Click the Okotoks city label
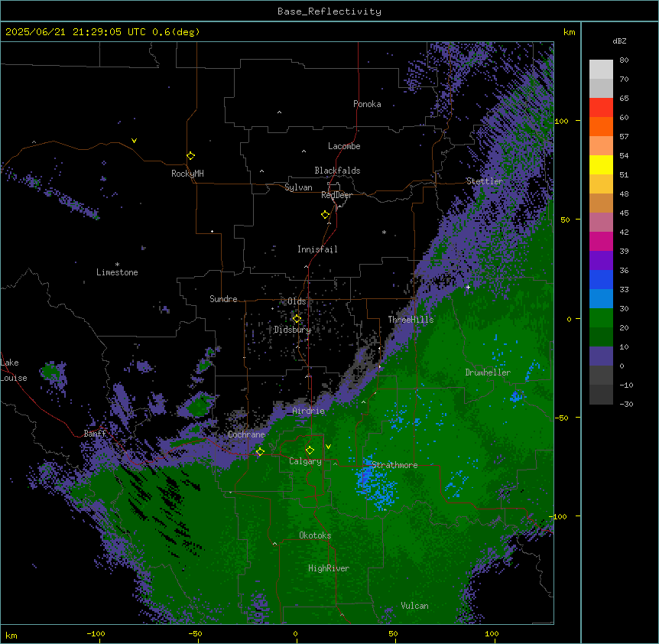 point(315,535)
